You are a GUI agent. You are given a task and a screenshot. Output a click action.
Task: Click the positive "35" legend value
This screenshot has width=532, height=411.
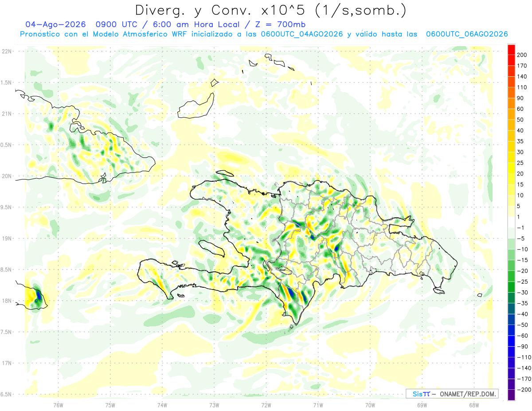coord(520,141)
